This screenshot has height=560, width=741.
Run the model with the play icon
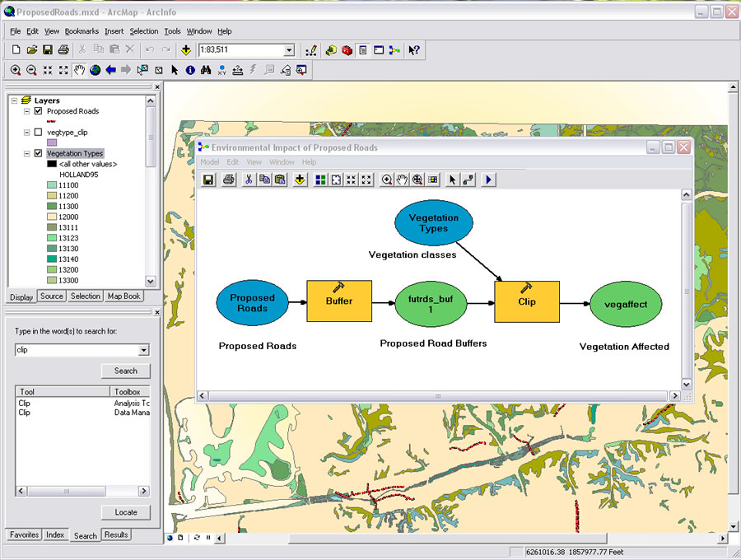[489, 180]
